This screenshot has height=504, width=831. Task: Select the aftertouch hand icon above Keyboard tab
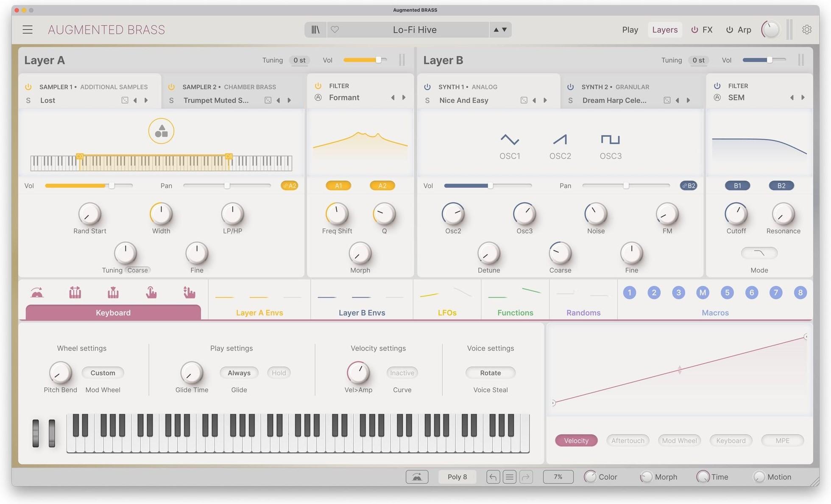151,292
